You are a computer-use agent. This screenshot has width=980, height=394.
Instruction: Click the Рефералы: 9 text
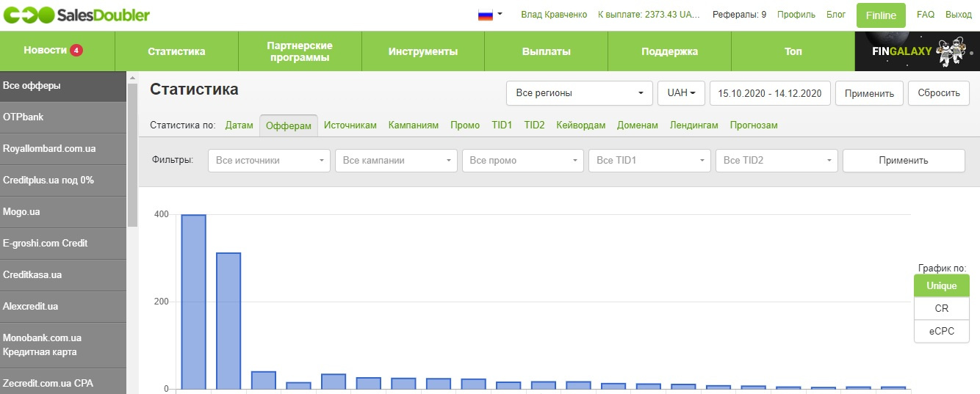[740, 15]
